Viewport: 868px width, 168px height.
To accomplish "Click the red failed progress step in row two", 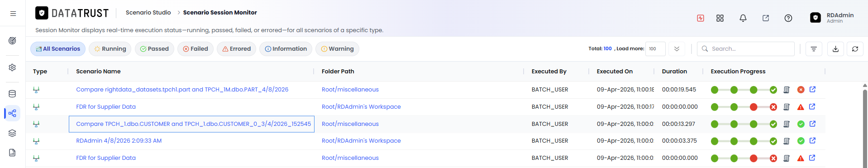I will [x=754, y=107].
